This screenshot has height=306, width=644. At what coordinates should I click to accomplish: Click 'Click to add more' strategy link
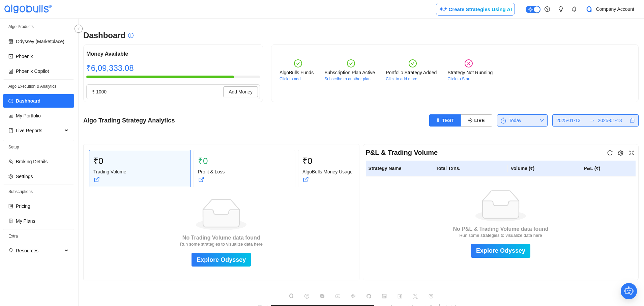tap(401, 79)
